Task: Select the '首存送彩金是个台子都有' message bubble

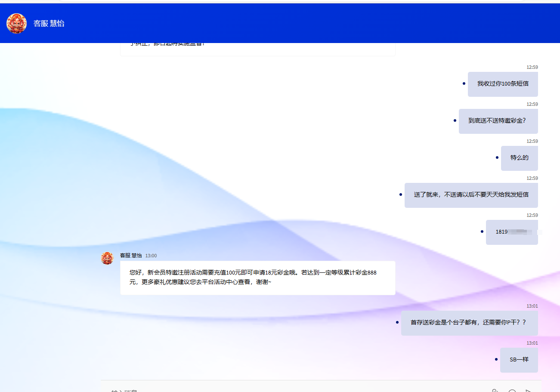Action: tap(469, 323)
